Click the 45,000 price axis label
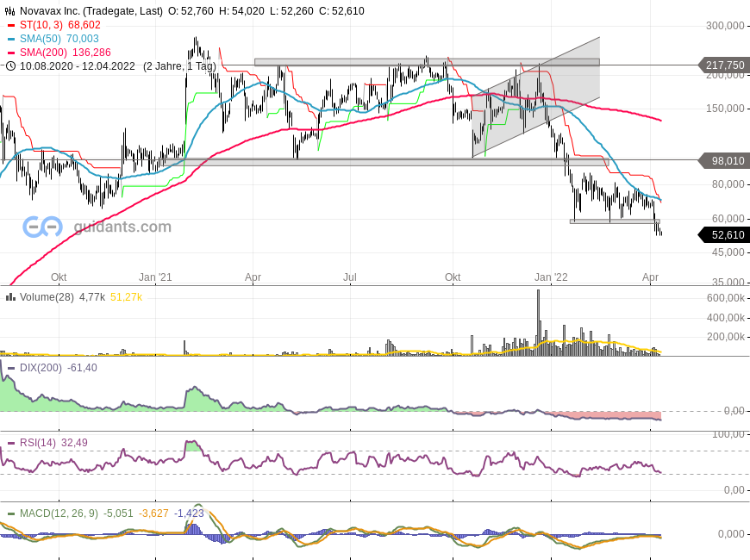The image size is (750, 560). [728, 252]
